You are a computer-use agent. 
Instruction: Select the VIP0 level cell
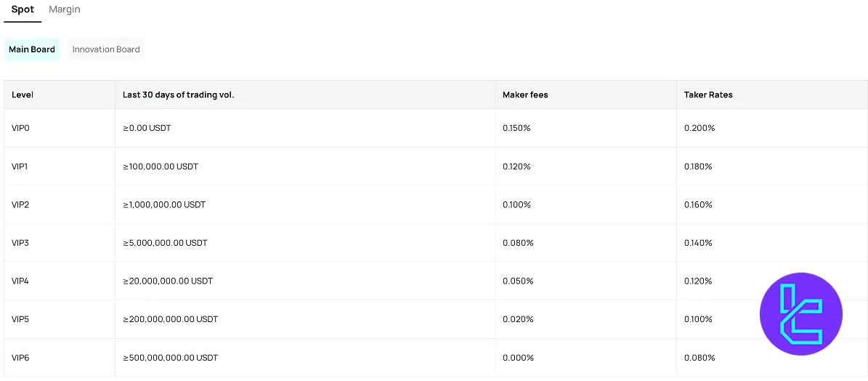pos(60,128)
